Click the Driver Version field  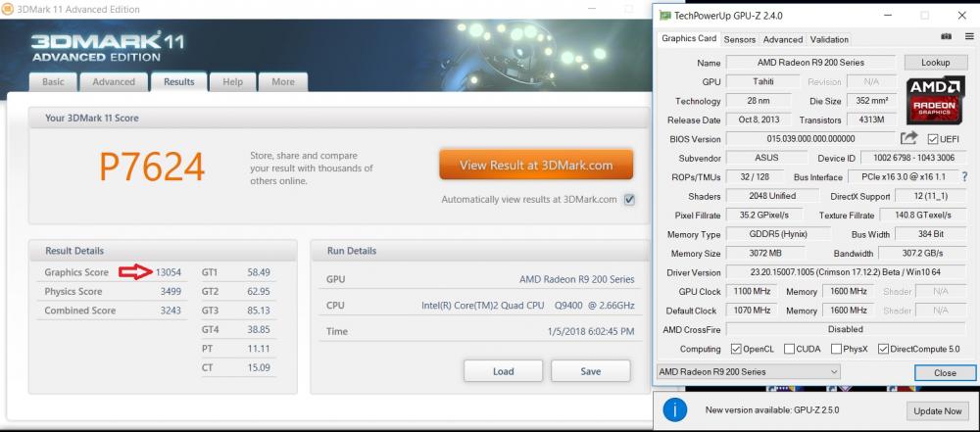point(845,272)
